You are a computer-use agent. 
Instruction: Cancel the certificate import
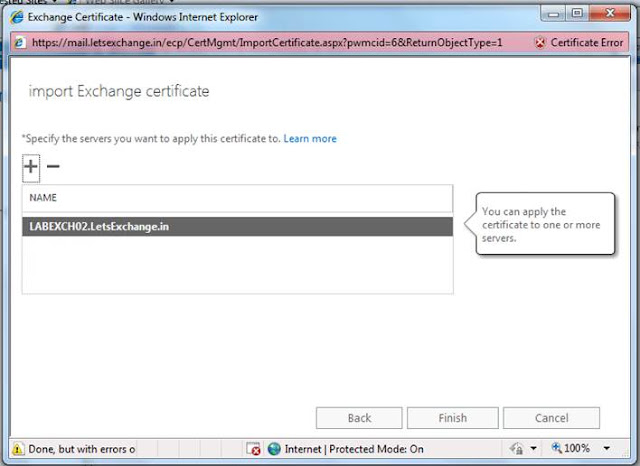pyautogui.click(x=551, y=418)
